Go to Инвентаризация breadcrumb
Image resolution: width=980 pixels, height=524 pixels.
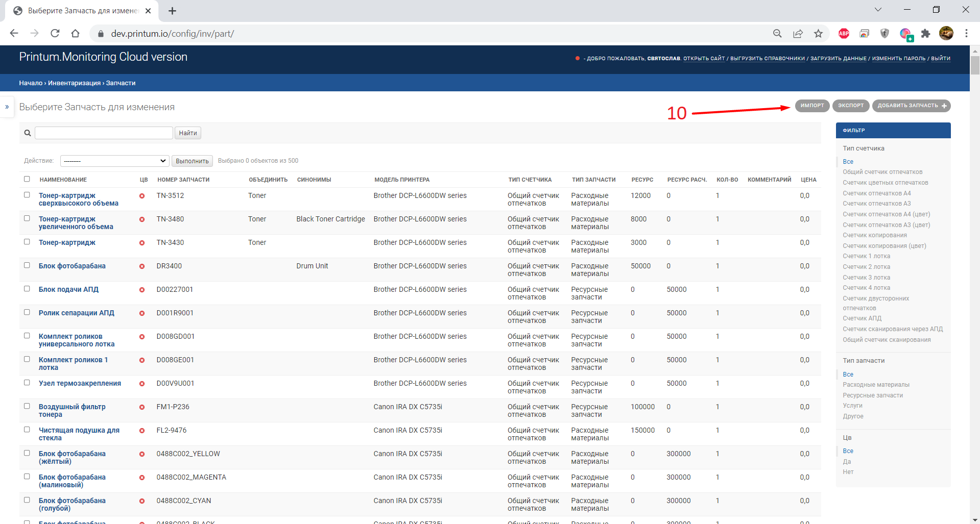click(x=75, y=83)
